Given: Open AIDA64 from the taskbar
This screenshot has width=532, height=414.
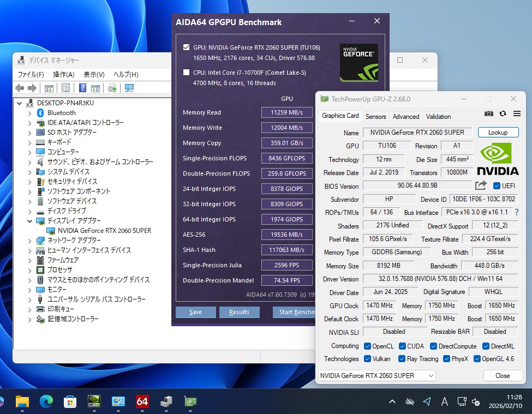Looking at the screenshot, I should 142,402.
